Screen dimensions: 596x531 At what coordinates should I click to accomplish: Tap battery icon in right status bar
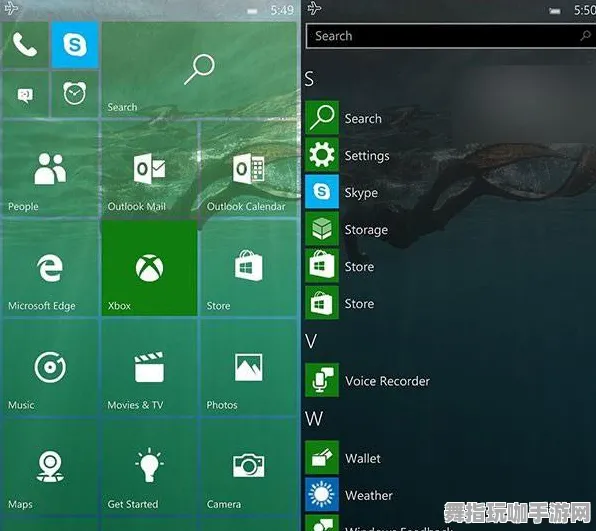555,11
